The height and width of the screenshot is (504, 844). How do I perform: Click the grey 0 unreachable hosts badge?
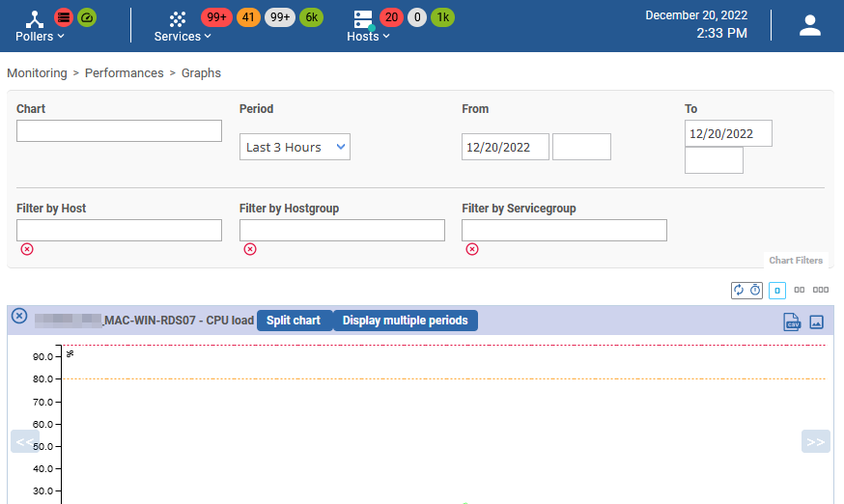[x=416, y=17]
